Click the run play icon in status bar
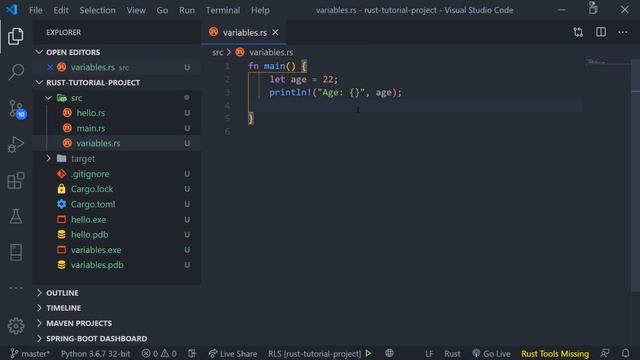Screen dimensions: 640x360 click(x=369, y=353)
